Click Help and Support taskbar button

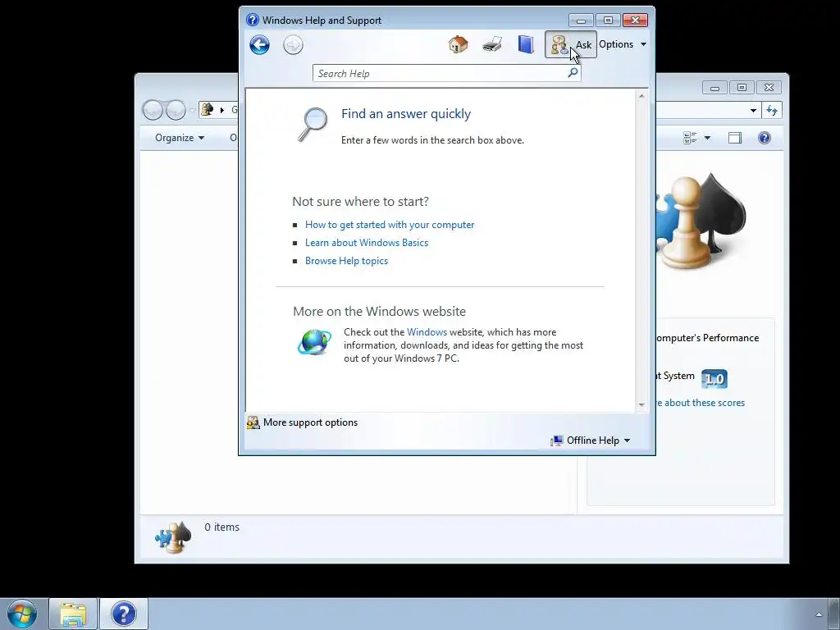(124, 614)
